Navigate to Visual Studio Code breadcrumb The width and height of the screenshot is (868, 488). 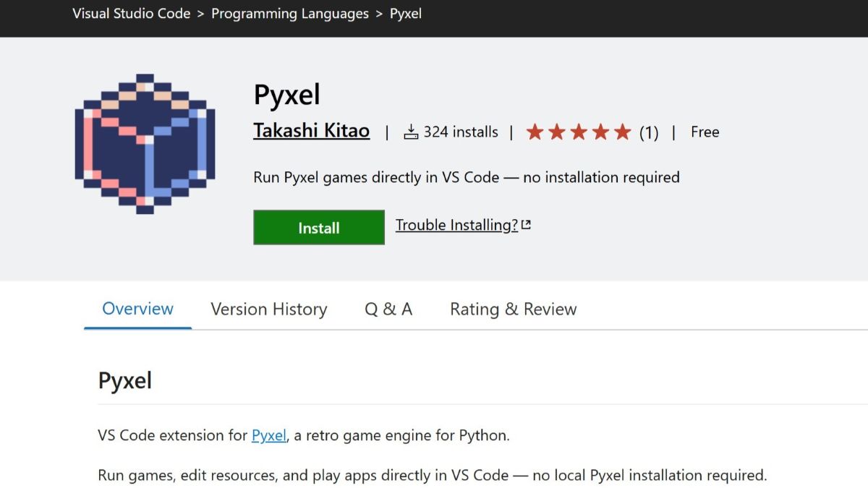[x=131, y=14]
